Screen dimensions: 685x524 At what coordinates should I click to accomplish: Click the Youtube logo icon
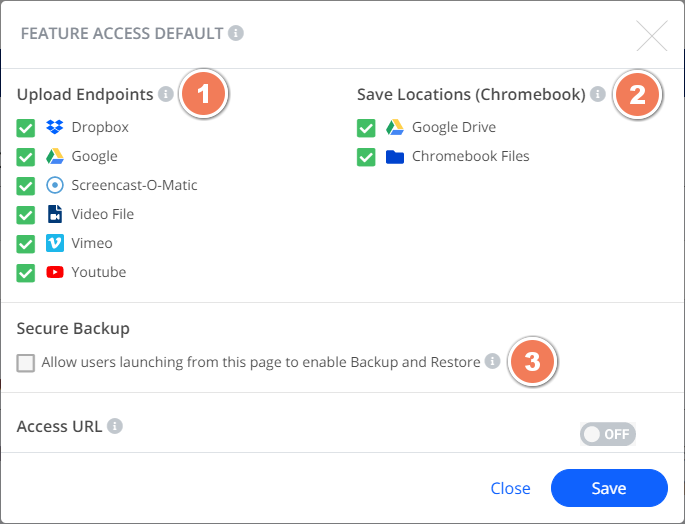[55, 272]
